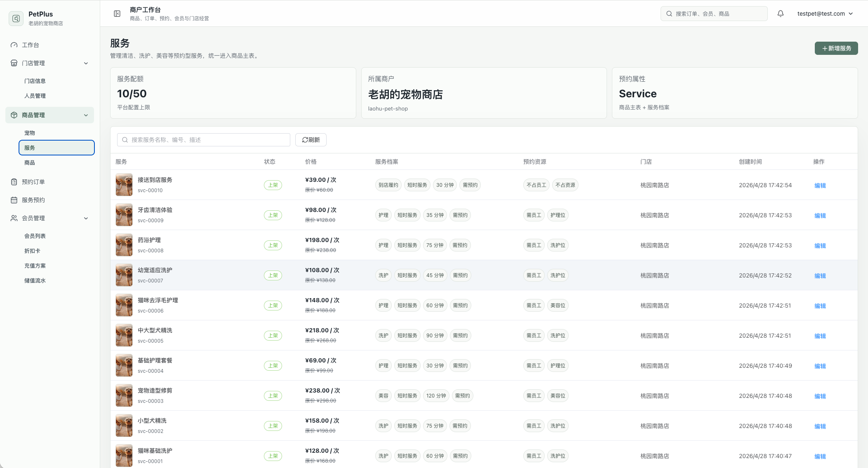Click 所属商户 老胡的宠物商店 card
Screen dimensions: 868x468
[484, 93]
